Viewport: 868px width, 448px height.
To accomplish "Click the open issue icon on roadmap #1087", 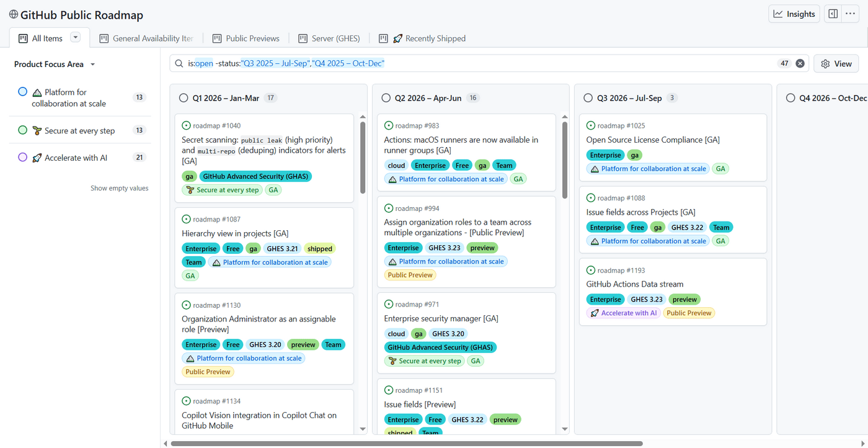I will [x=186, y=219].
